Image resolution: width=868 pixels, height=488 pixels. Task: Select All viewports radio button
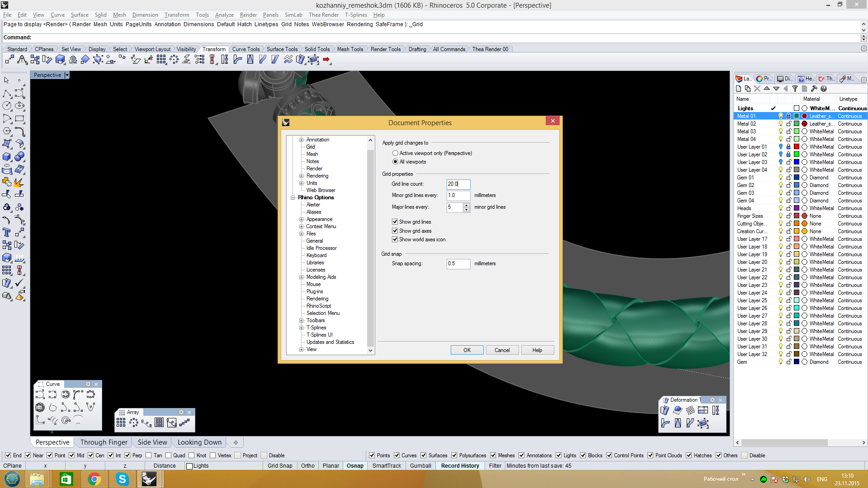pos(396,162)
